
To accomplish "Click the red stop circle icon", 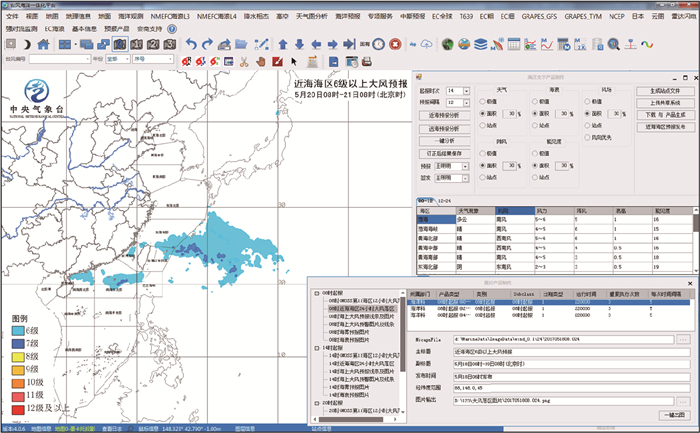I will 395,44.
